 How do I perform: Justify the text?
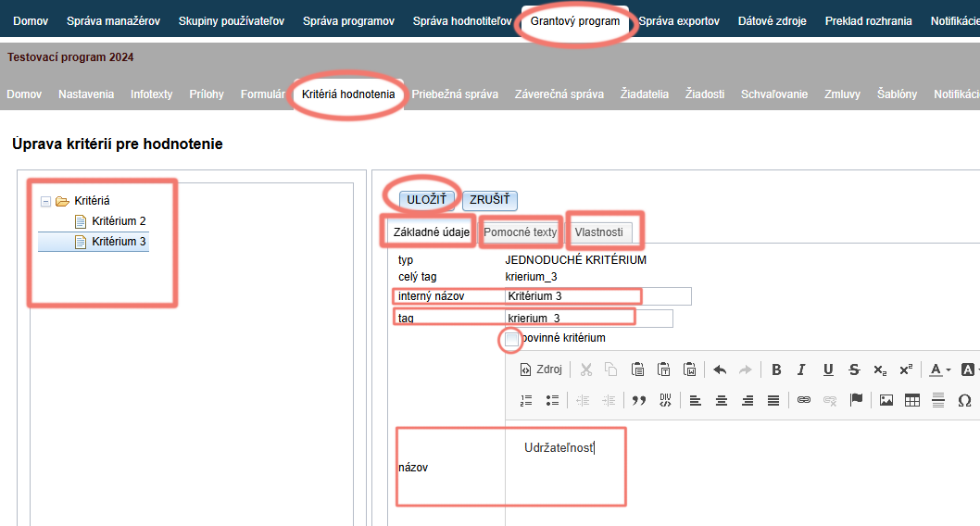[x=773, y=400]
